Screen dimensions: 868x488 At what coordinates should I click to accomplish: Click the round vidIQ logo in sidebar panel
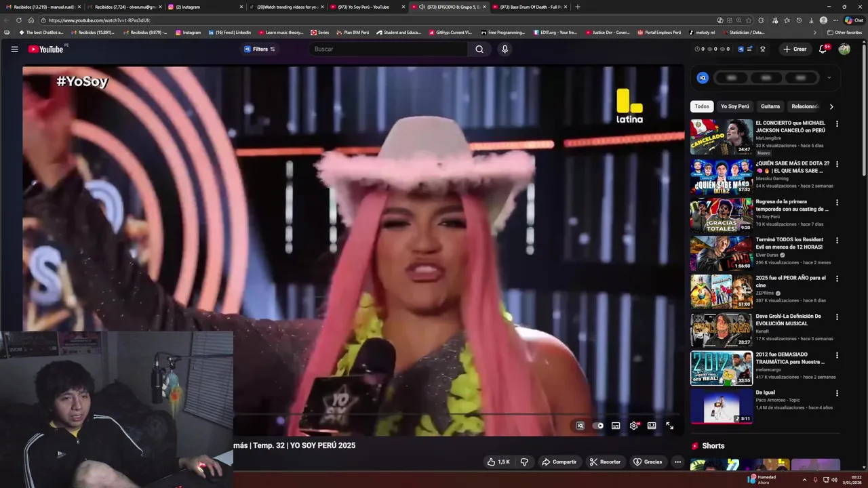click(x=703, y=77)
